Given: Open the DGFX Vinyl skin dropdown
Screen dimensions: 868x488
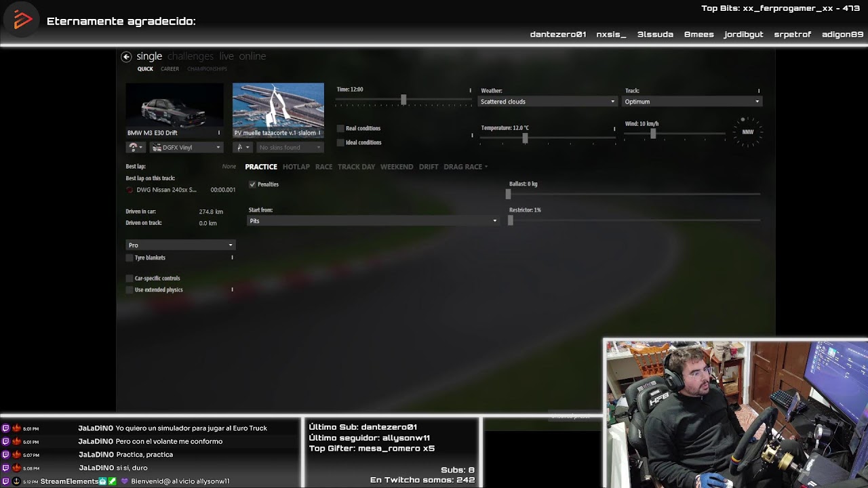Looking at the screenshot, I should pos(186,147).
